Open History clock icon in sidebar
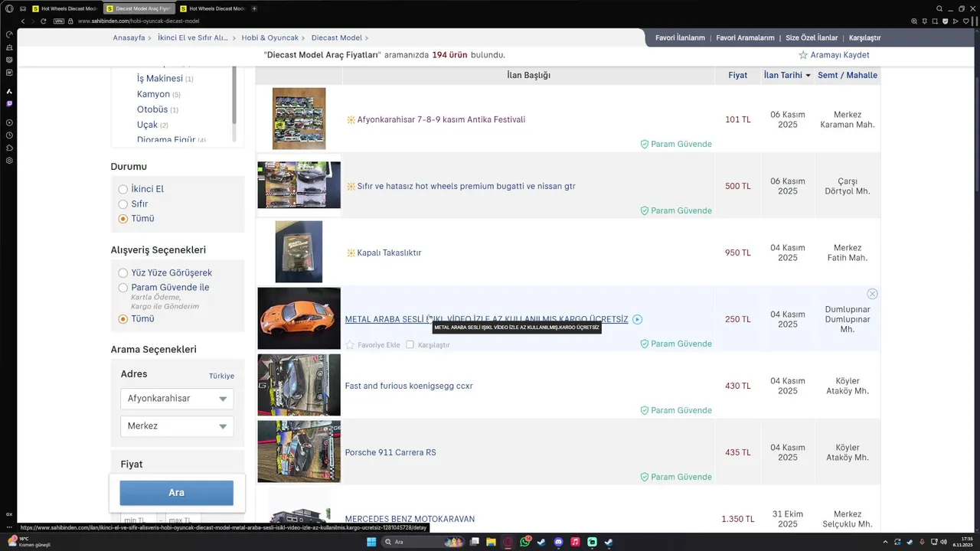This screenshot has width=980, height=551. click(x=9, y=135)
